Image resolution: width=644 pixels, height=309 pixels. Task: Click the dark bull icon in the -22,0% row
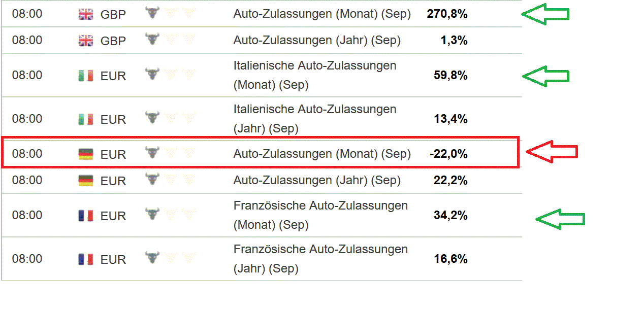click(151, 153)
